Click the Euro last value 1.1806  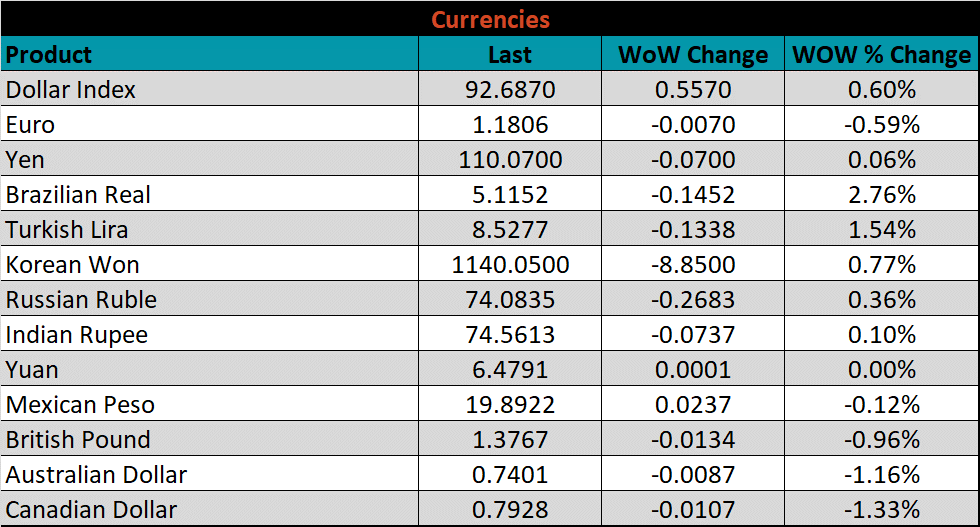tap(510, 125)
